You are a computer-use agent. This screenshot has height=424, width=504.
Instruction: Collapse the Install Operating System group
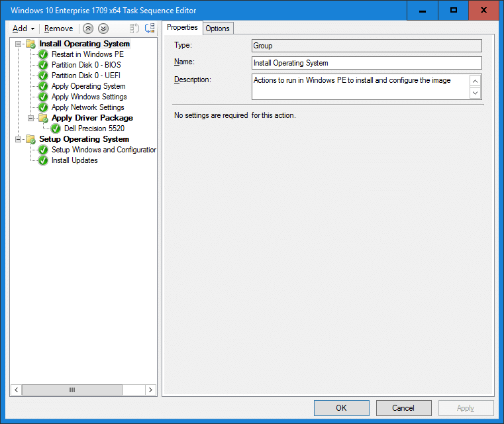click(19, 44)
